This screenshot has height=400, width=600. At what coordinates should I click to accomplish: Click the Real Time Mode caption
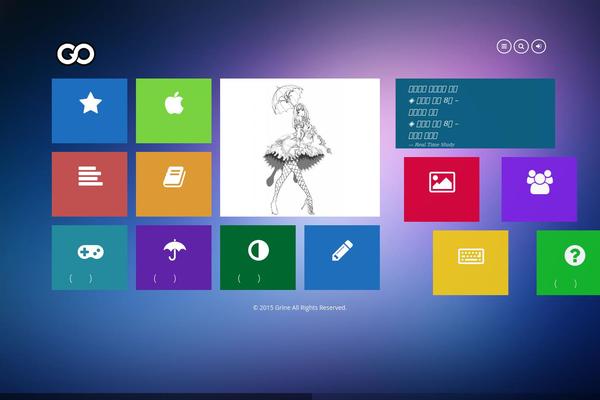[x=432, y=145]
